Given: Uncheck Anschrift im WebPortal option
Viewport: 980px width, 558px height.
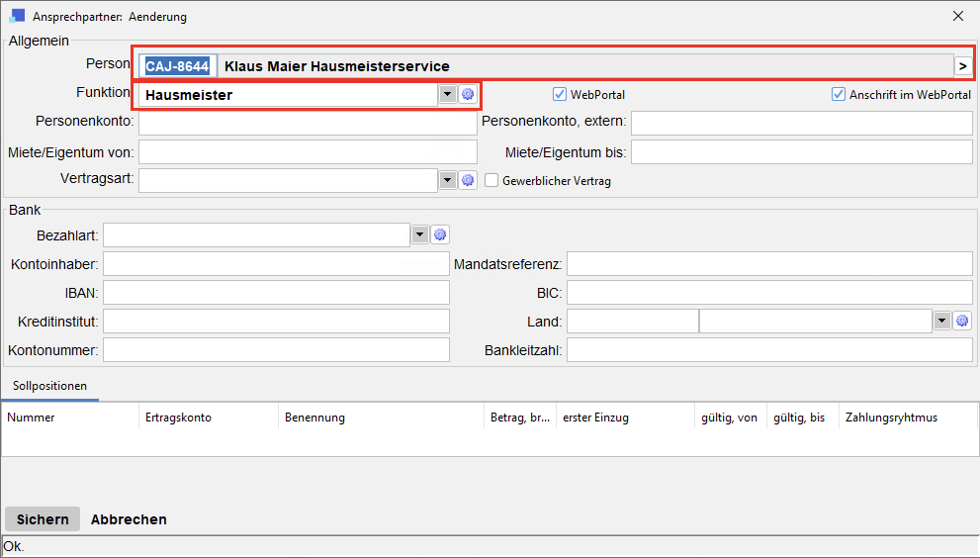Looking at the screenshot, I should [x=839, y=95].
